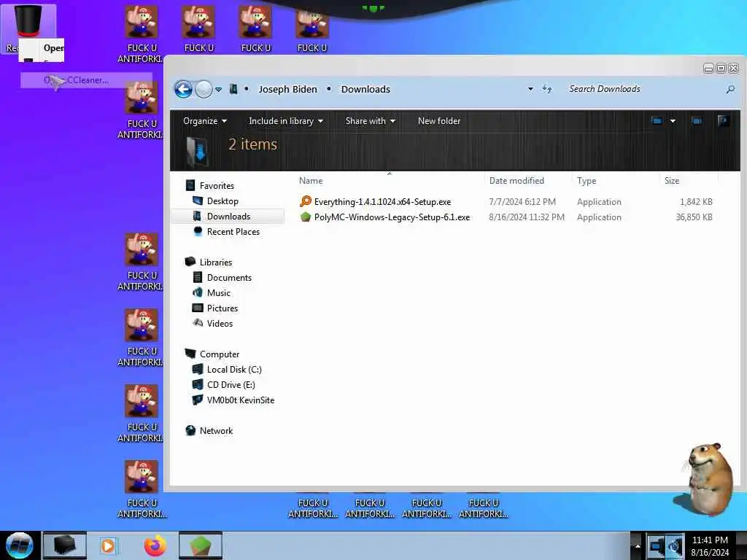Select Recent Places in the navigation pane
The width and height of the screenshot is (747, 560).
pos(233,231)
